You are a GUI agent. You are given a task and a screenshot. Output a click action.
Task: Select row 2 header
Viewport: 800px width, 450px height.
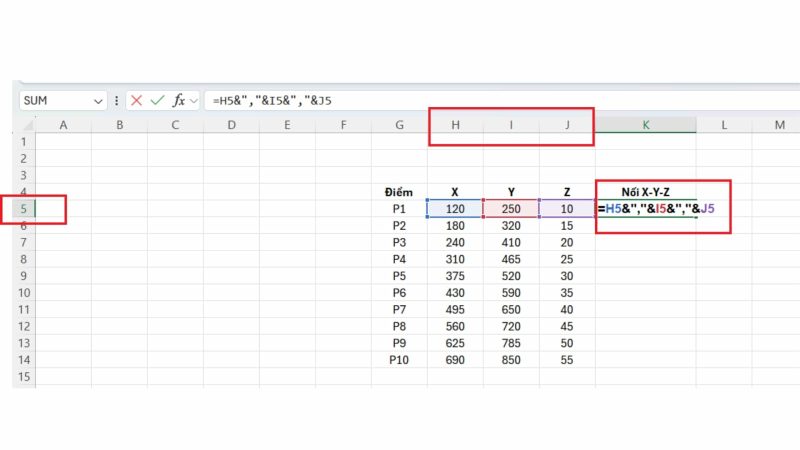[23, 159]
